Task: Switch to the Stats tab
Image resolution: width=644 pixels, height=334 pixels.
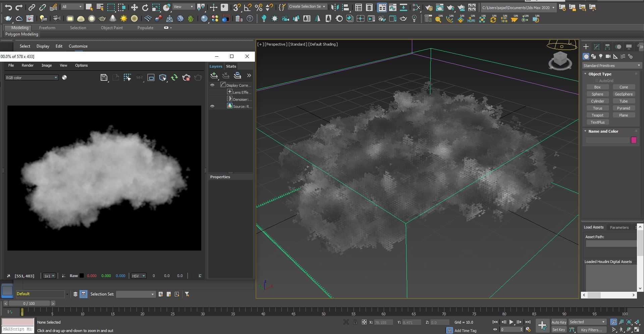Action: point(231,66)
